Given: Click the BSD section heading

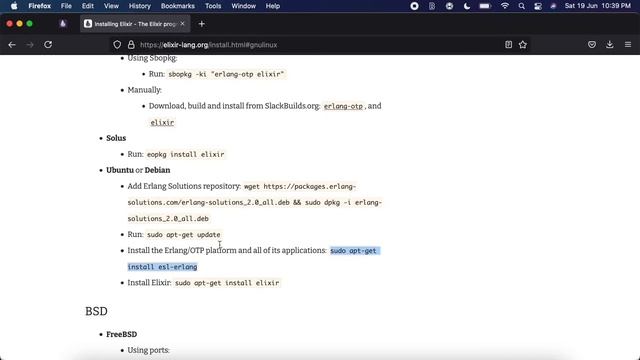Looking at the screenshot, I should [x=96, y=311].
